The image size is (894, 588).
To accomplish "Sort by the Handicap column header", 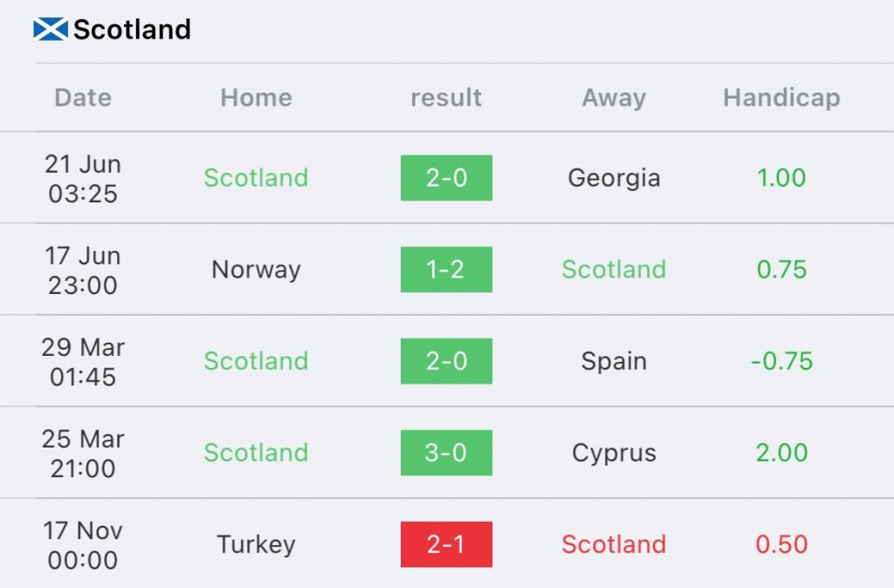I will [781, 98].
